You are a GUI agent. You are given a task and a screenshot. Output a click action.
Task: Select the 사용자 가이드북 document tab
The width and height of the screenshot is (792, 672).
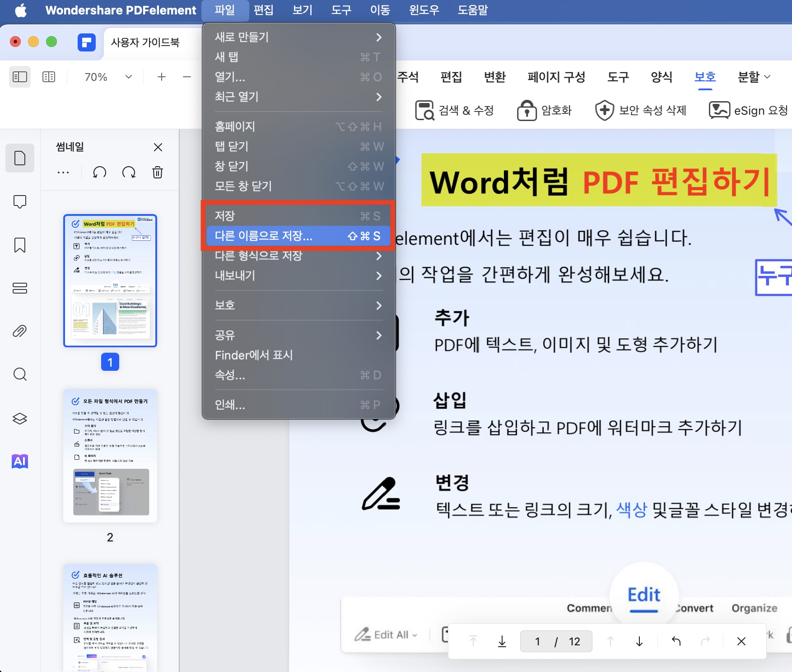[x=145, y=42]
